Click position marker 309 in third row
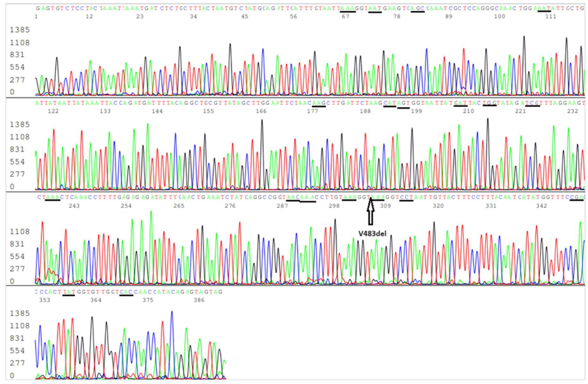This screenshot has height=384, width=588. point(385,206)
